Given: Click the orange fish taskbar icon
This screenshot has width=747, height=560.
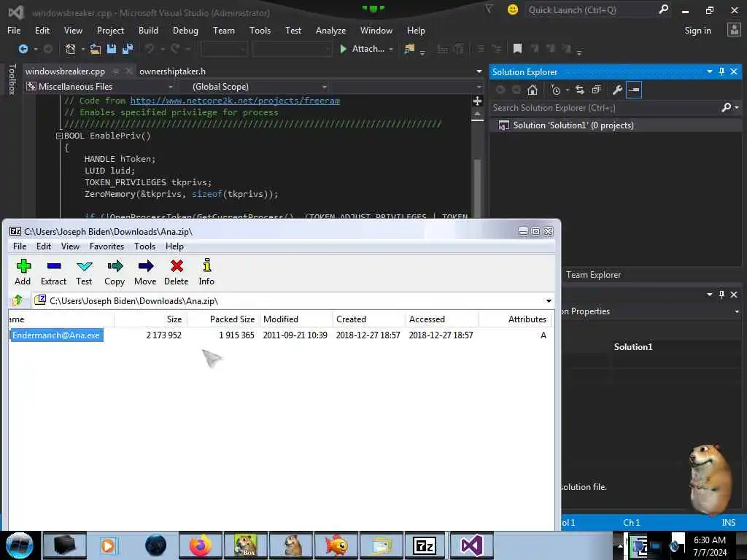Looking at the screenshot, I should pos(336,545).
